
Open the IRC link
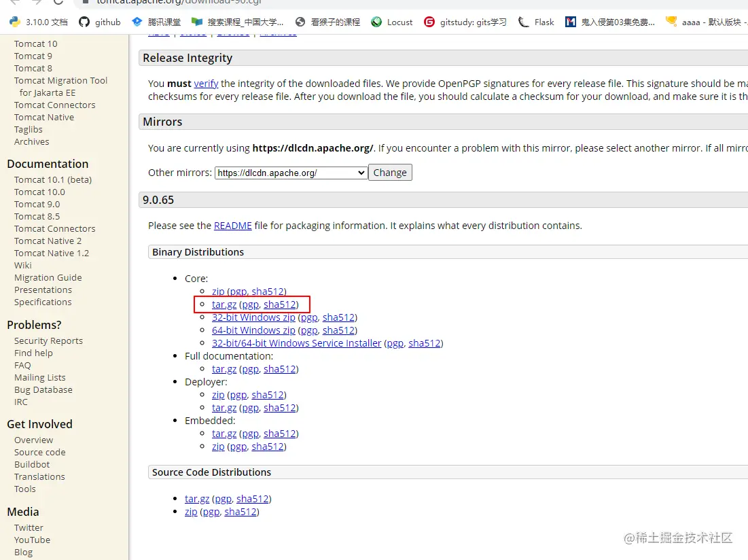coord(21,402)
